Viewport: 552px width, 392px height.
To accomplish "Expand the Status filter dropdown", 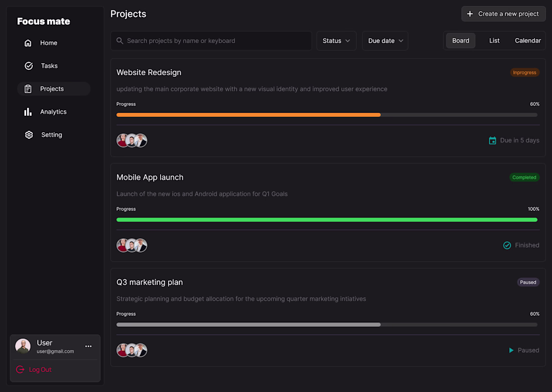I will (x=336, y=41).
